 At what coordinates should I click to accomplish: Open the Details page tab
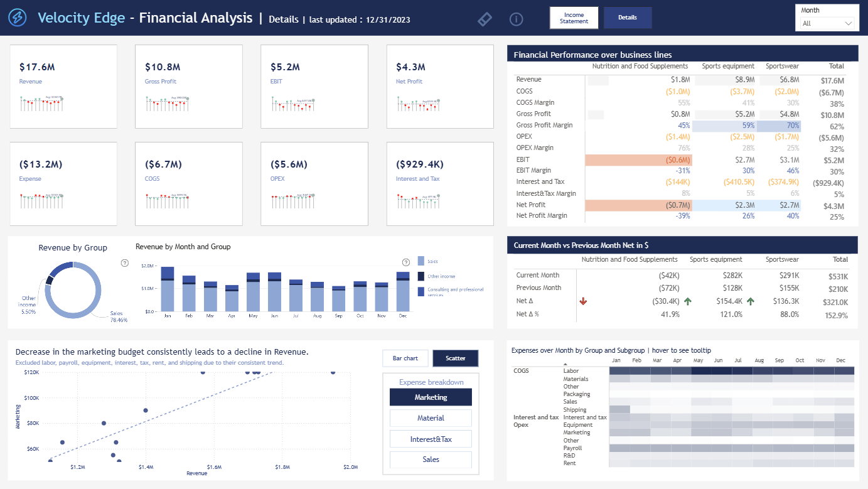coord(628,18)
